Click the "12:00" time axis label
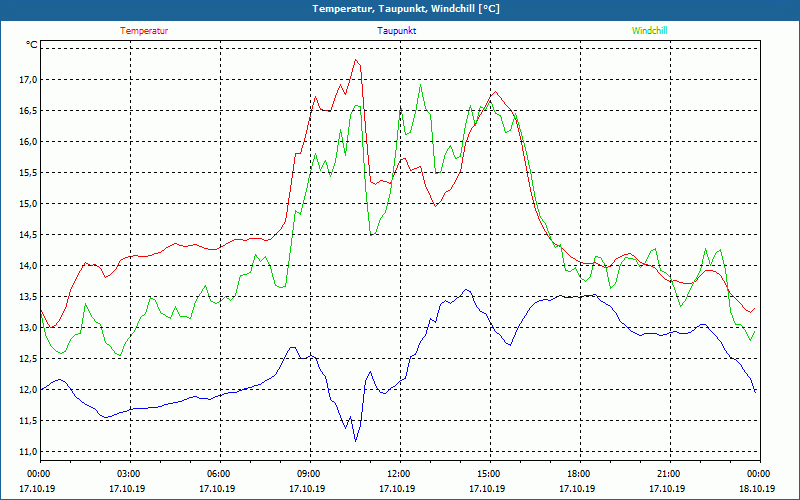 [x=398, y=474]
